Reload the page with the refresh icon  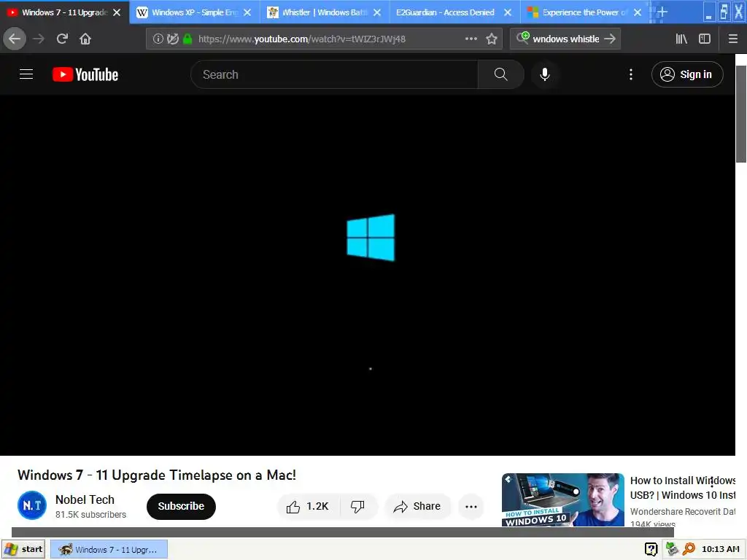click(x=63, y=39)
